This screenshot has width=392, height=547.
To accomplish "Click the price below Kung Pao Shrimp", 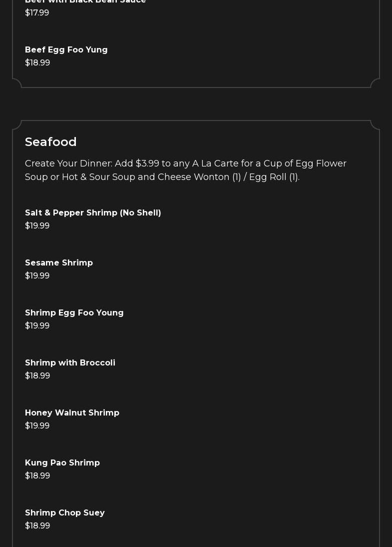I will 37,475.
